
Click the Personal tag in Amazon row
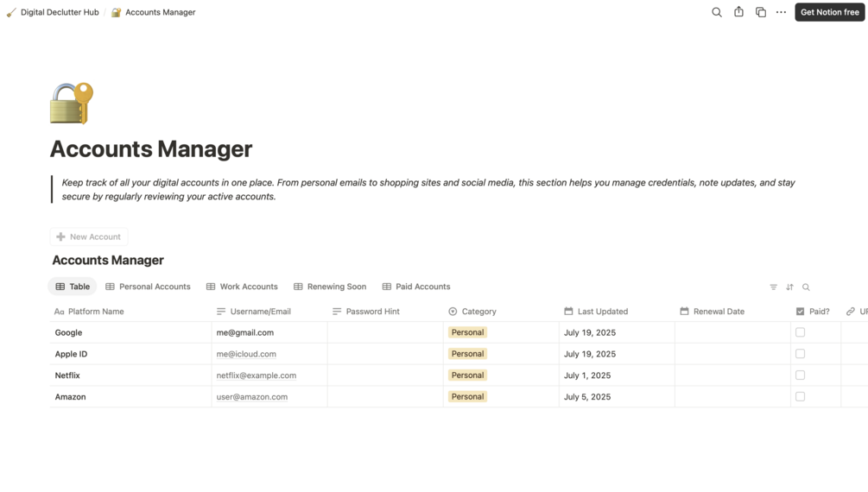point(468,397)
